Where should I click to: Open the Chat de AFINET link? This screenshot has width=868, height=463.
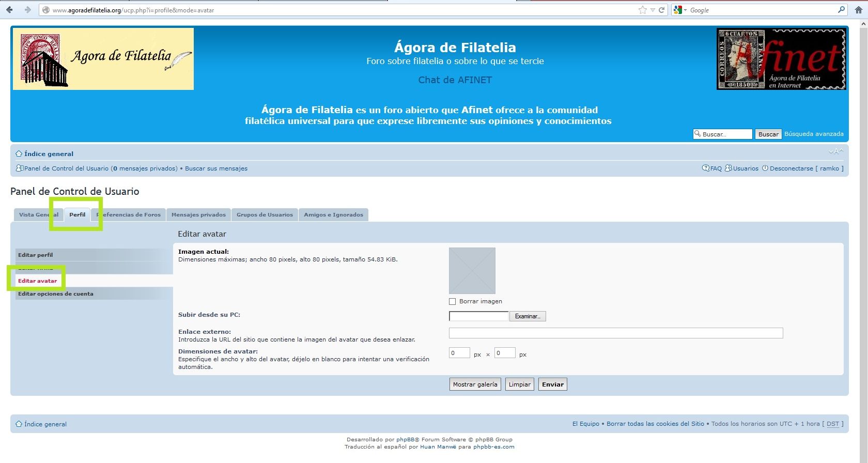[455, 80]
